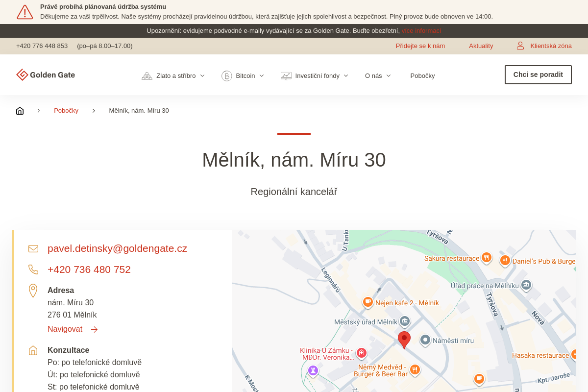Click the red map location pin
The height and width of the screenshot is (392, 588).
click(404, 339)
